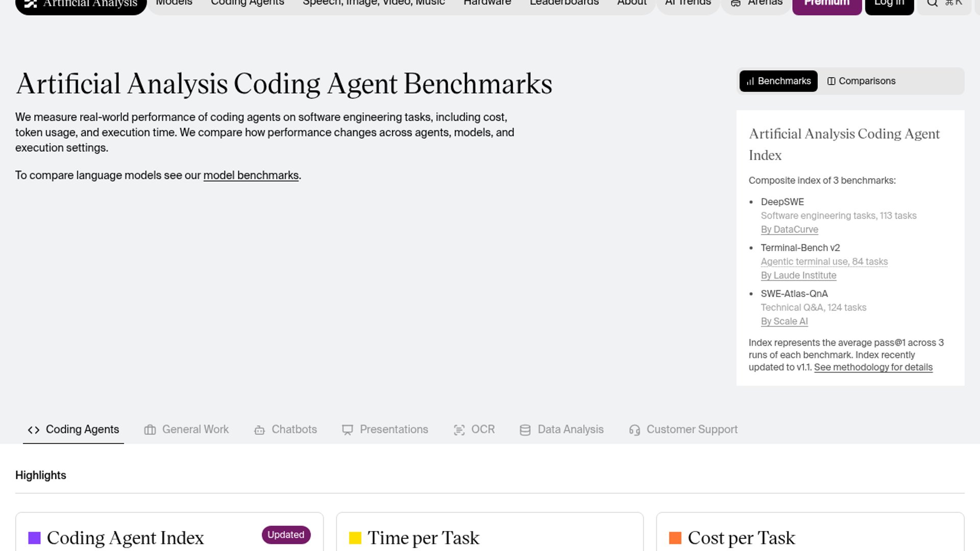The image size is (980, 551).
Task: Click Composite index of 3 benchmarks text
Action: (822, 181)
